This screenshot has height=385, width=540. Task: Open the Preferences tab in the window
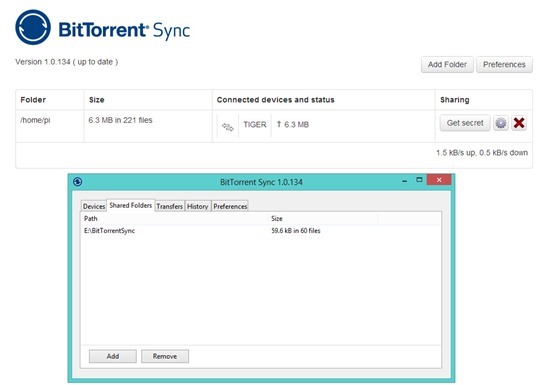tap(230, 206)
